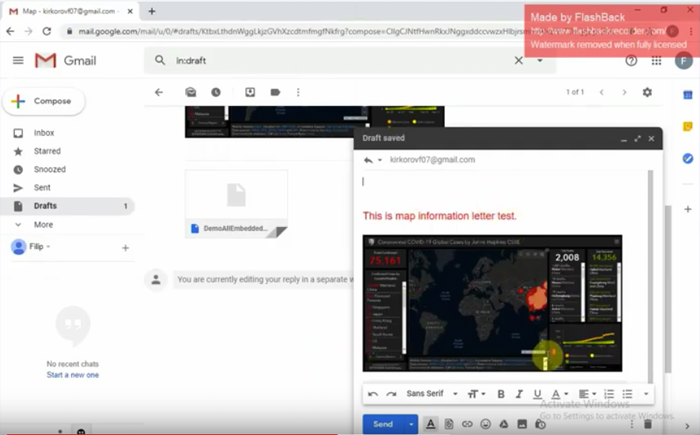
Task: Open the Gmail main menu hamburger
Action: pyautogui.click(x=18, y=60)
